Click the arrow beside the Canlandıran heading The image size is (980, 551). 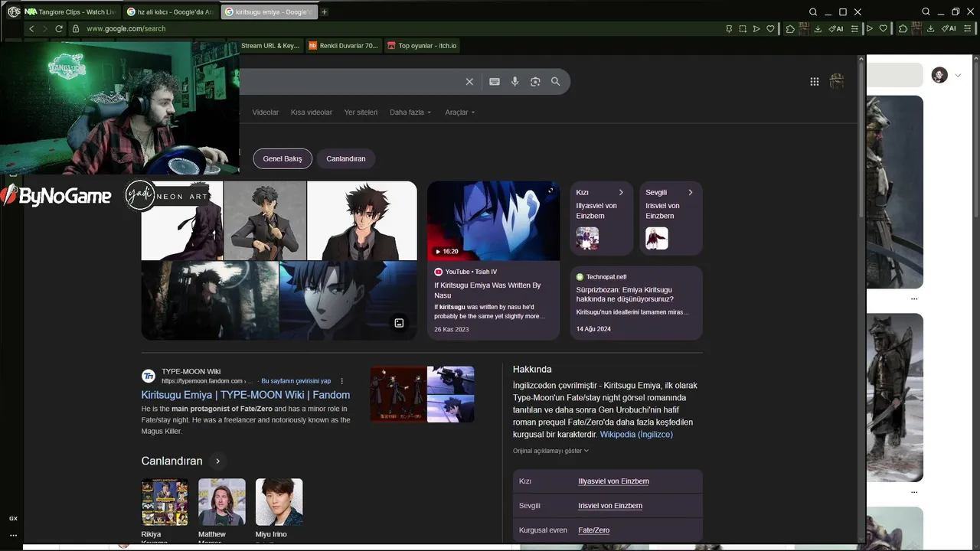pyautogui.click(x=217, y=461)
